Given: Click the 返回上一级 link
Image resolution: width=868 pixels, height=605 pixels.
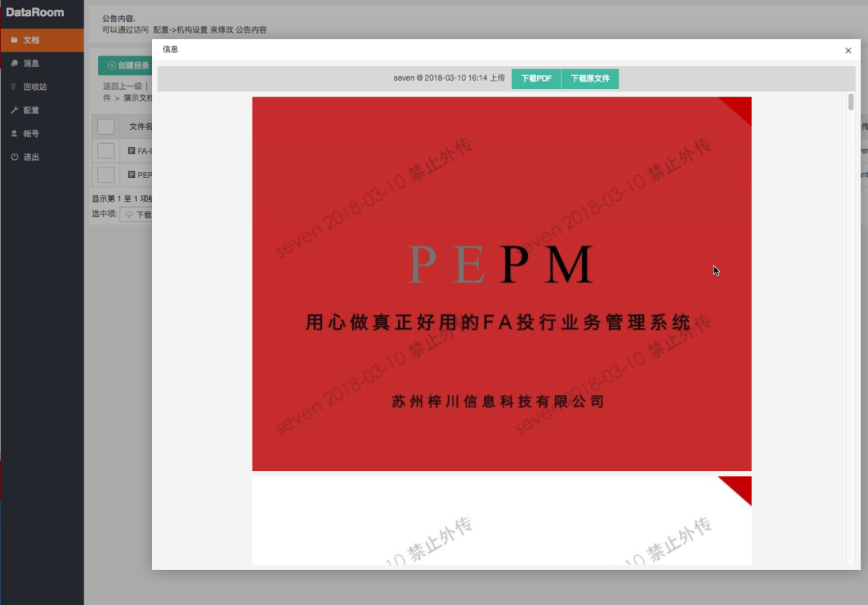Looking at the screenshot, I should click(x=122, y=86).
